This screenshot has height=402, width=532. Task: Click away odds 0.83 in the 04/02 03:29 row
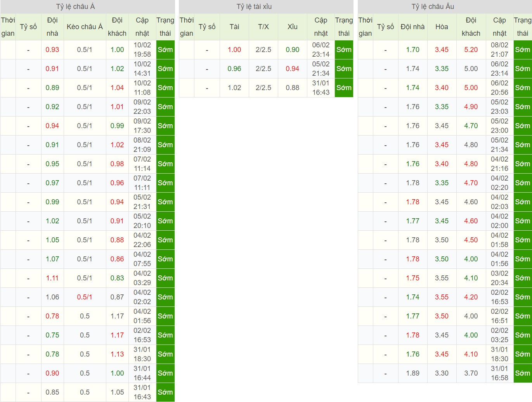(x=117, y=278)
